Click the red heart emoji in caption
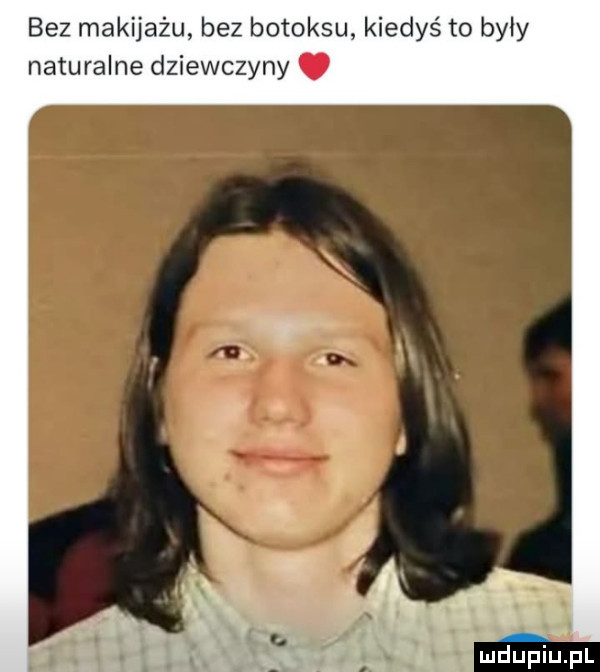Image resolution: width=600 pixels, height=672 pixels. tap(314, 66)
